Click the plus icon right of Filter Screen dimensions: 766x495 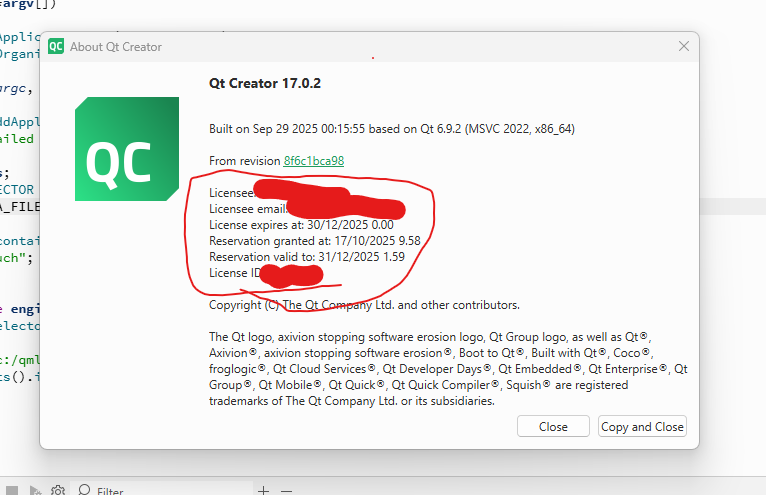[x=263, y=490]
